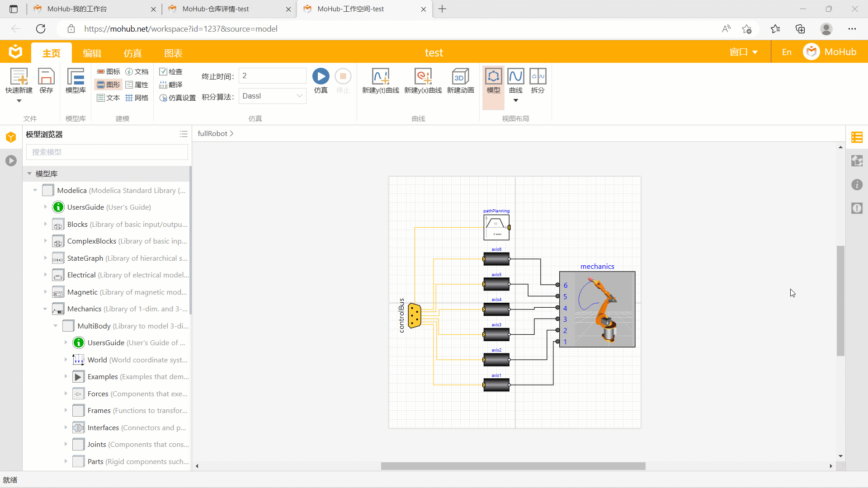Click the horizontal scrollbar under the canvas
The height and width of the screenshot is (488, 868).
click(x=513, y=466)
